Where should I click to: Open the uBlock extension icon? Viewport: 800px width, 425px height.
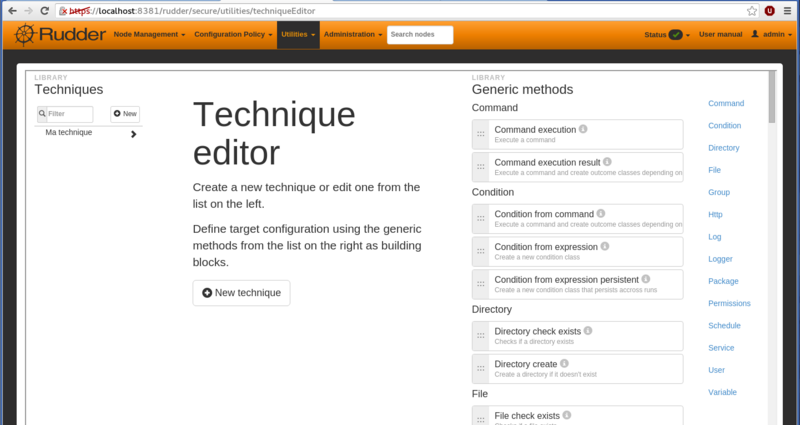tap(769, 11)
